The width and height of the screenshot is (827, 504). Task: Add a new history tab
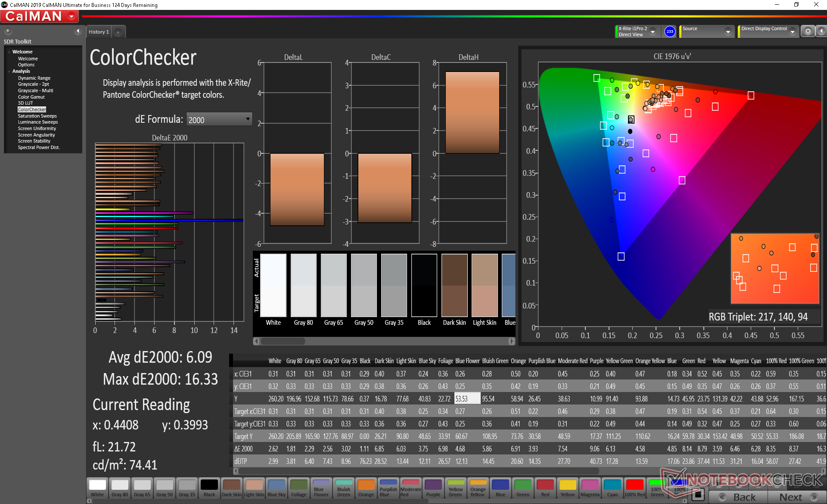(118, 32)
